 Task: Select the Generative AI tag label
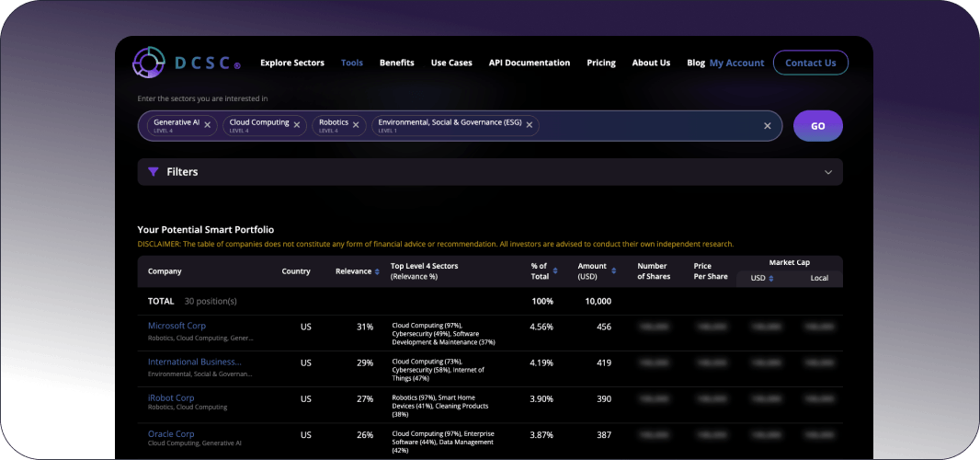pos(177,122)
